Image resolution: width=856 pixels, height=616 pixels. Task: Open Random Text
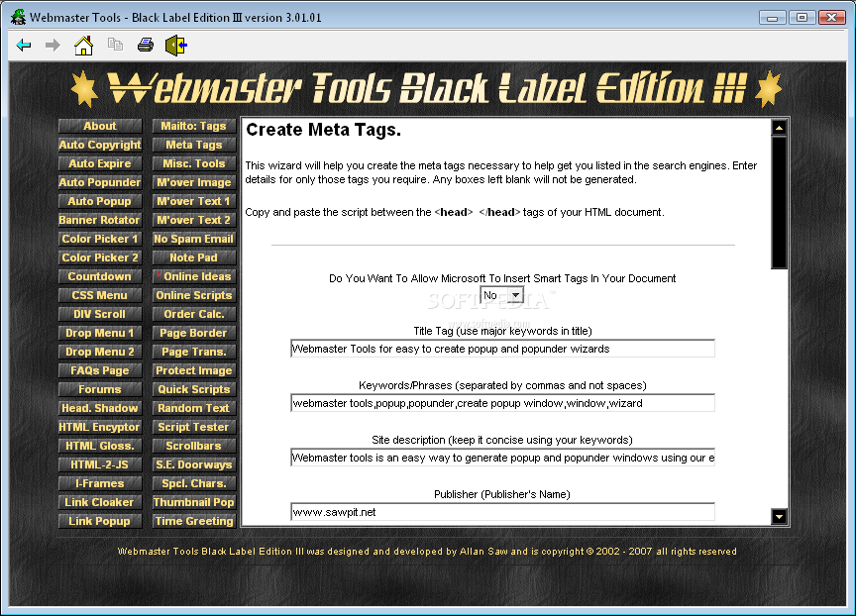[194, 408]
